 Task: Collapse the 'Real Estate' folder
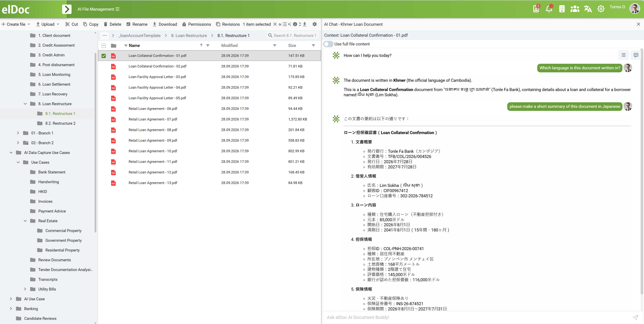[x=25, y=221]
